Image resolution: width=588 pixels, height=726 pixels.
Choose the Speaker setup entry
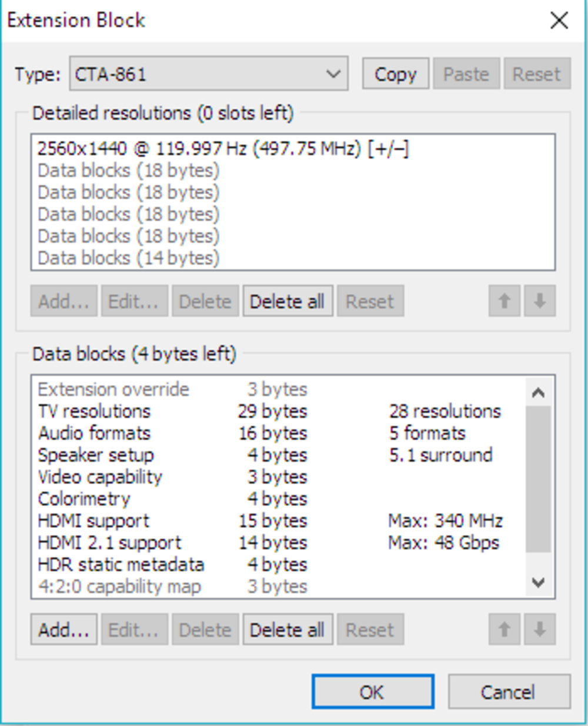96,455
